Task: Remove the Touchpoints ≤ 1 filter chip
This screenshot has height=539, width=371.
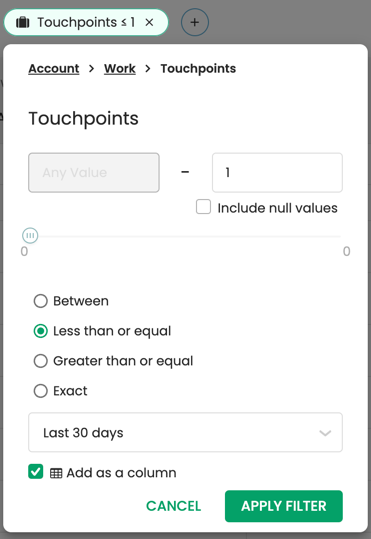Action: [149, 22]
